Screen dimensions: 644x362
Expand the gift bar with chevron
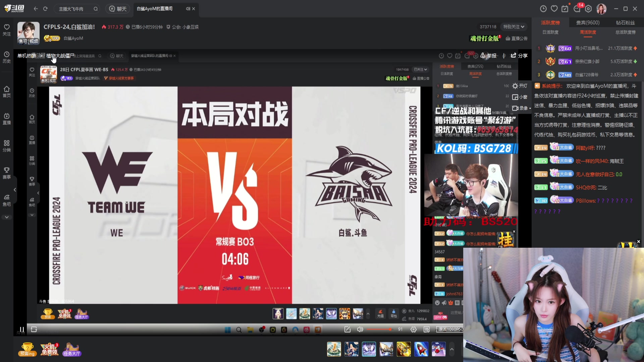tap(452, 349)
